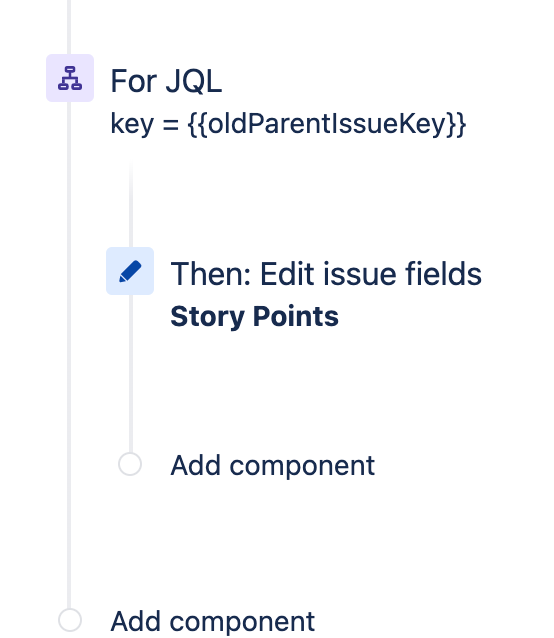Click the circle beside the nested Add component
Image resolution: width=554 pixels, height=638 pixels.
(130, 464)
